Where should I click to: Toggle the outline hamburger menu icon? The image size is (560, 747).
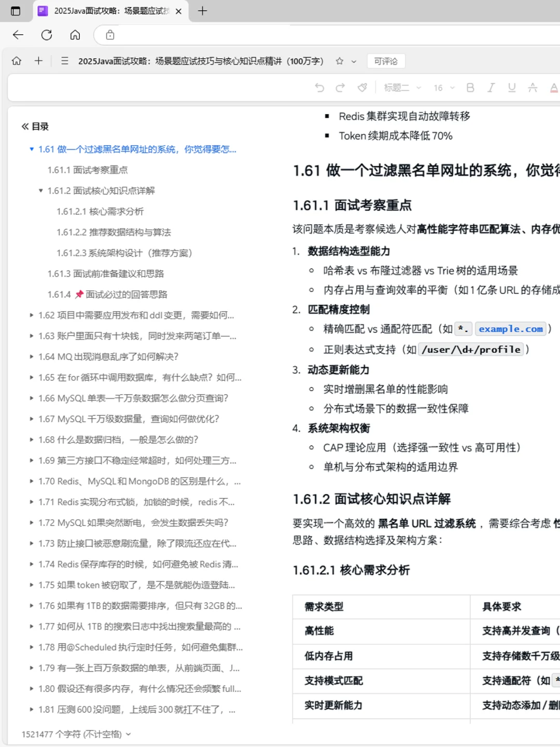tap(65, 61)
